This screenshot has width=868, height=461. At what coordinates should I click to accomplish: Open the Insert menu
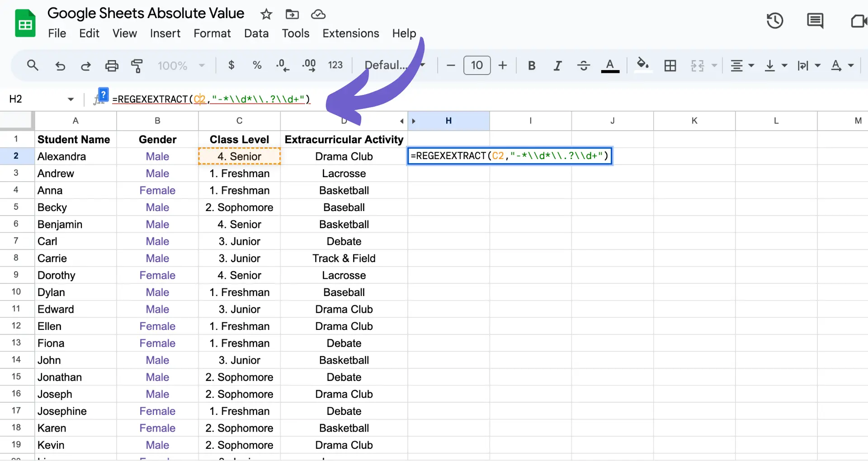click(x=165, y=33)
